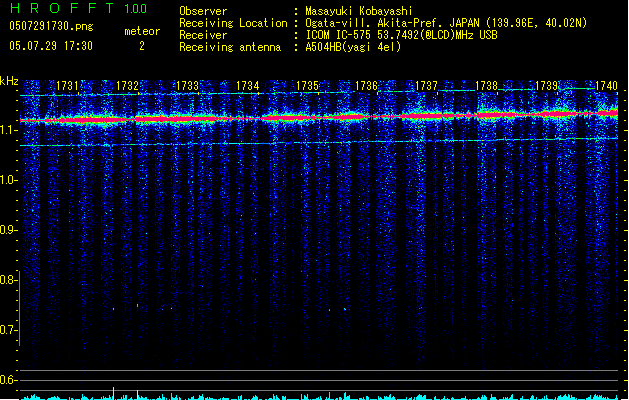The width and height of the screenshot is (629, 400).
Task: Click the 0.6 kHz axis label
Action: pos(8,380)
